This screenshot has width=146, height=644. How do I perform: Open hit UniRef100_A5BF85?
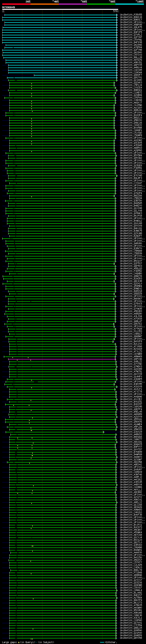tap(131, 25)
